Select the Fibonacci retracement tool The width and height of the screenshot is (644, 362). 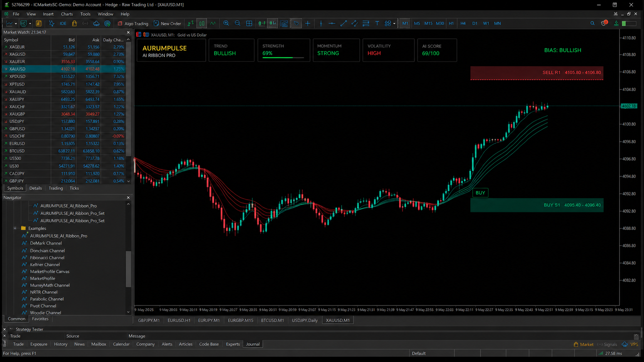tap(366, 23)
